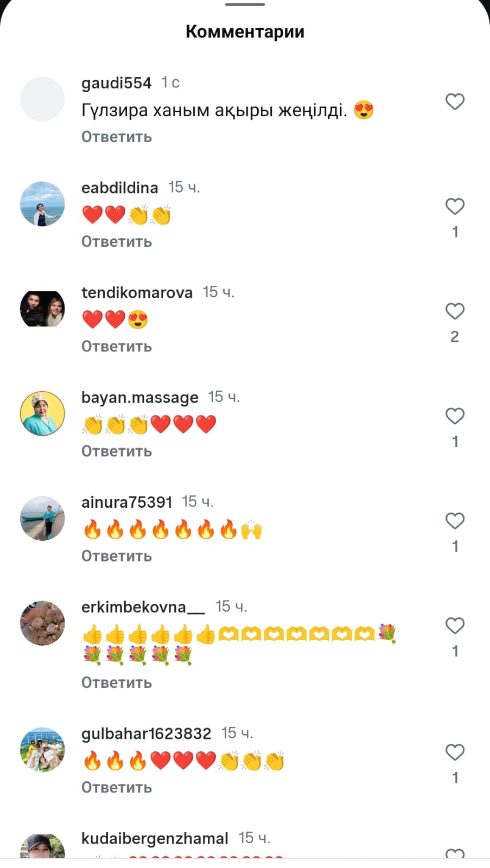
Task: Like erkimbekovna__'s emoji comment
Action: [x=455, y=626]
